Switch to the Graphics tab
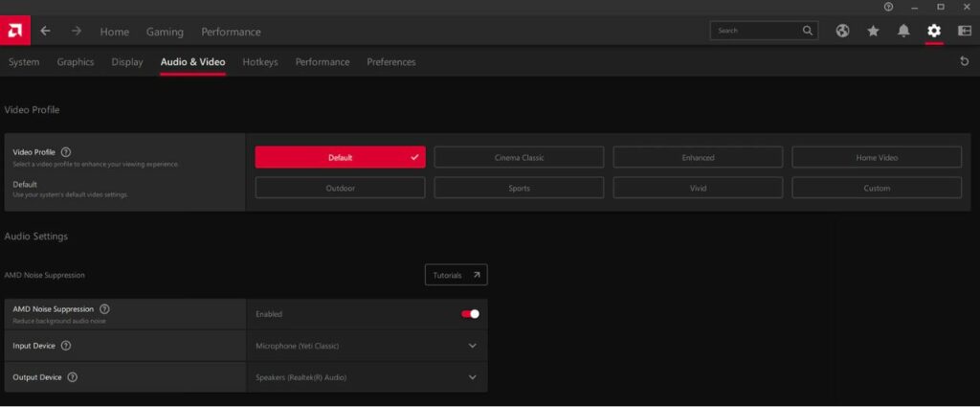980x407 pixels. point(76,62)
